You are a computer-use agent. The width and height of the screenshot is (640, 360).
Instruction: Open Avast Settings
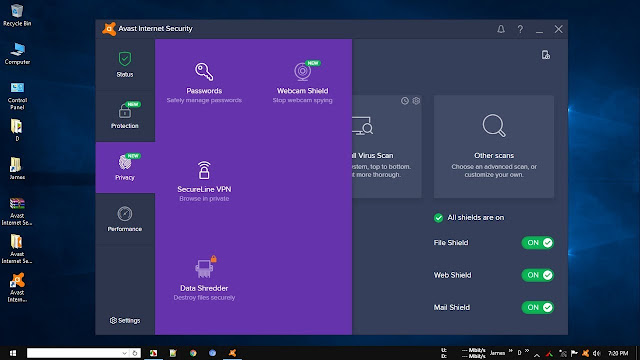125,320
